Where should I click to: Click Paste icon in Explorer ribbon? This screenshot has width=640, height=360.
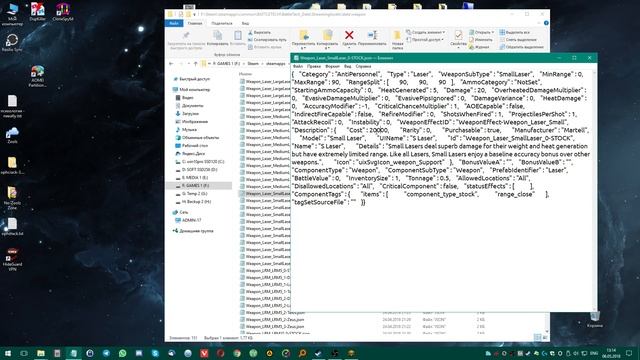click(x=238, y=36)
